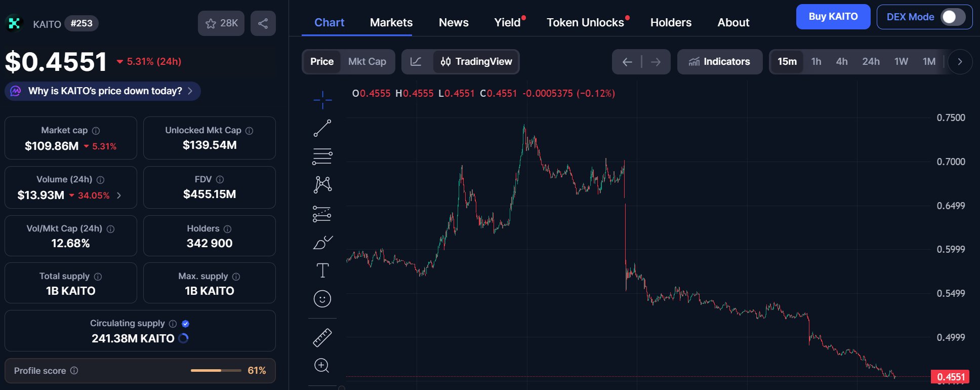
Task: Choose the XABCD pattern tool
Action: (322, 184)
